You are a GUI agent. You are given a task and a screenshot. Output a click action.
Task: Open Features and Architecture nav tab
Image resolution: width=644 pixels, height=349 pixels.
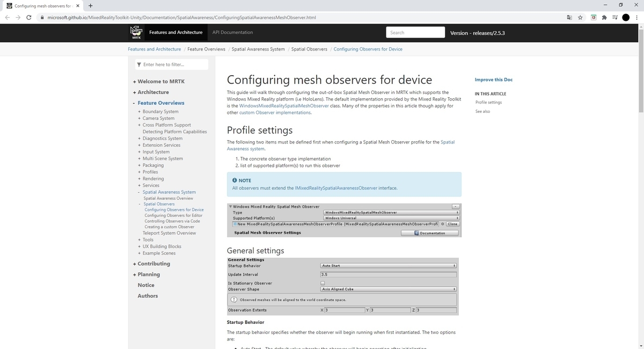175,32
